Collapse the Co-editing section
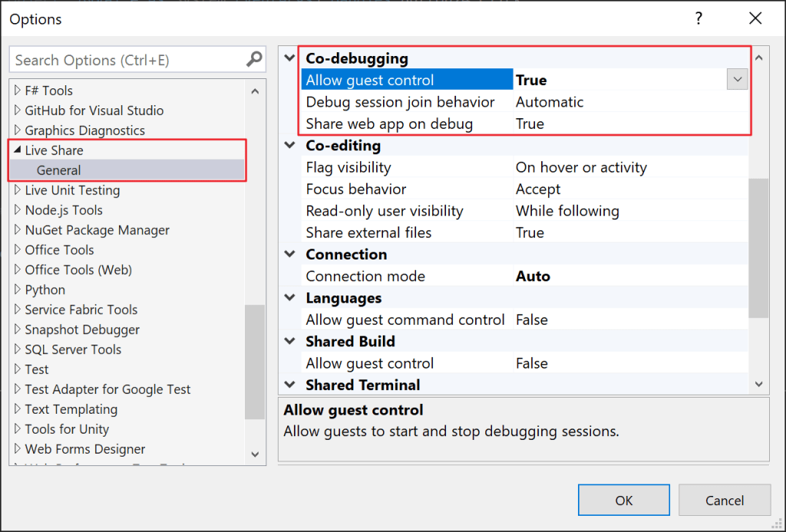 (x=289, y=145)
